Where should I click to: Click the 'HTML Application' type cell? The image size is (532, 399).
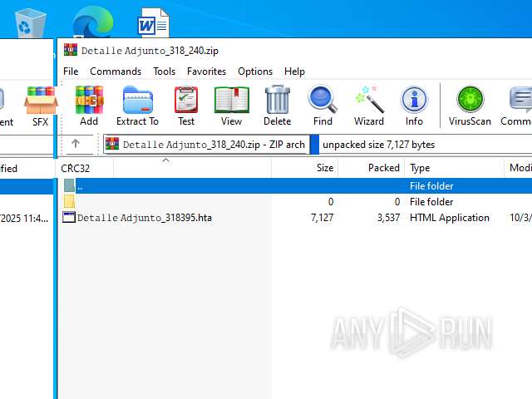click(449, 218)
